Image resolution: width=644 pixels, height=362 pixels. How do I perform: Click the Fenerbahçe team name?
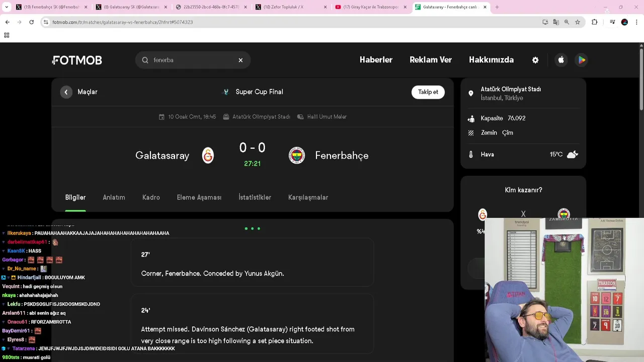342,156
